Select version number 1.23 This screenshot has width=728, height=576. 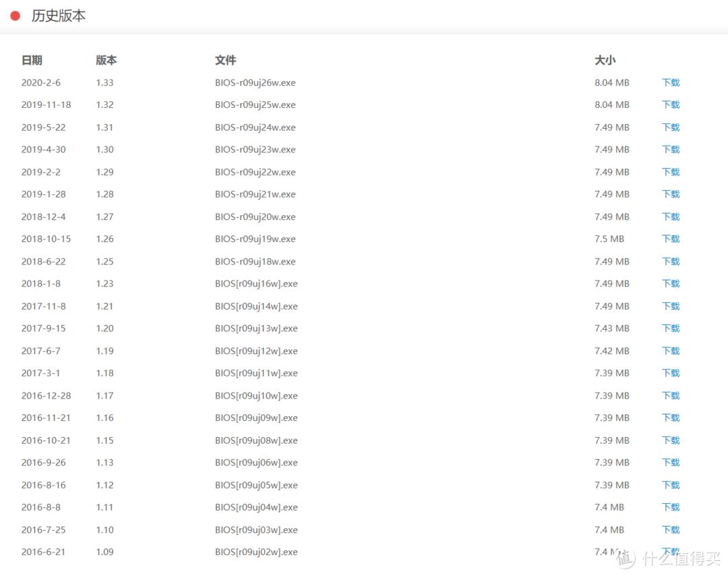[104, 284]
